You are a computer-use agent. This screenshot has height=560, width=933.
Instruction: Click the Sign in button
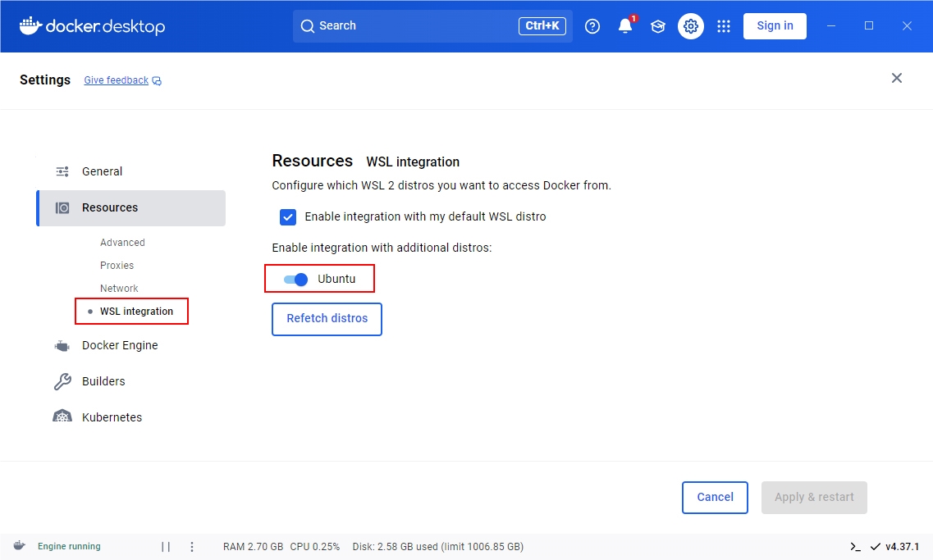[x=775, y=26]
